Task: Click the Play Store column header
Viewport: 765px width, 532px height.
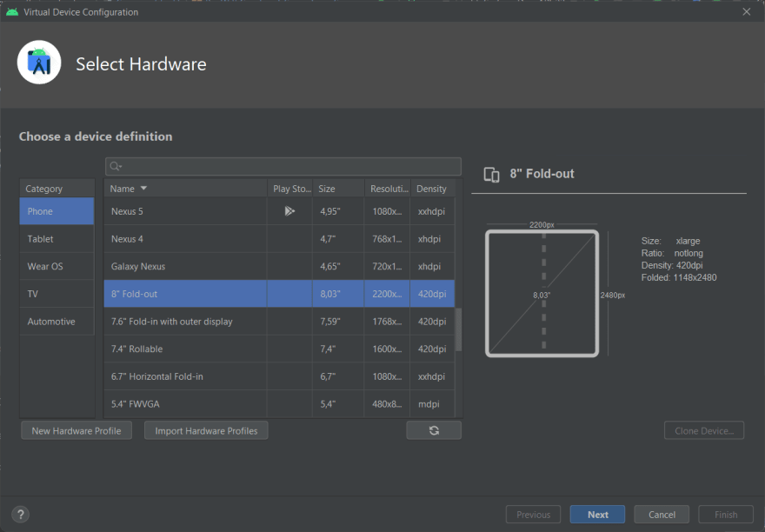Action: coord(289,189)
